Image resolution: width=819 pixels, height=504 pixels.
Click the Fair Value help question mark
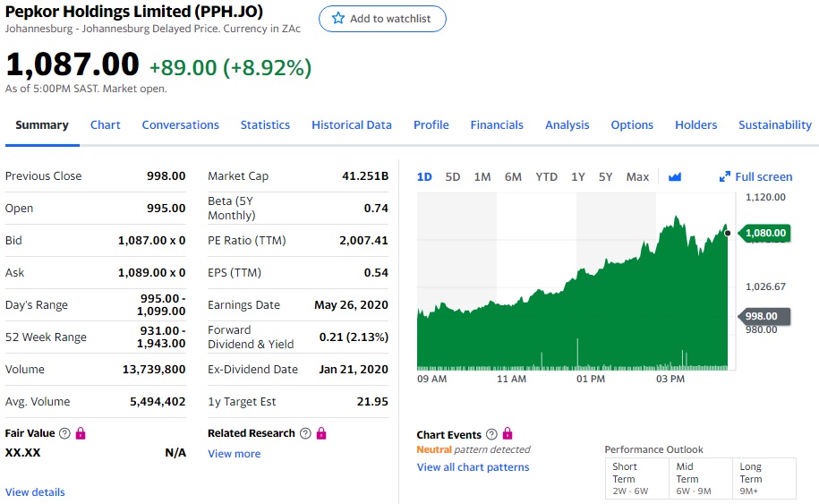click(64, 433)
